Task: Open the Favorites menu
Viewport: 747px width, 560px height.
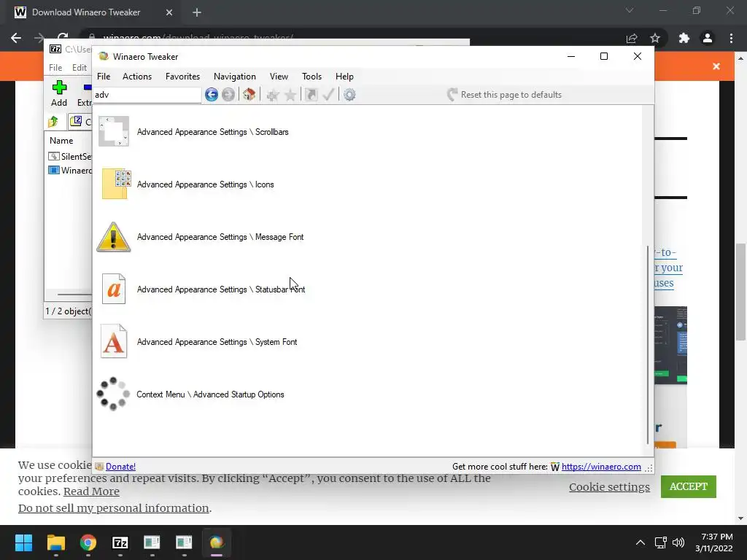Action: (182, 76)
